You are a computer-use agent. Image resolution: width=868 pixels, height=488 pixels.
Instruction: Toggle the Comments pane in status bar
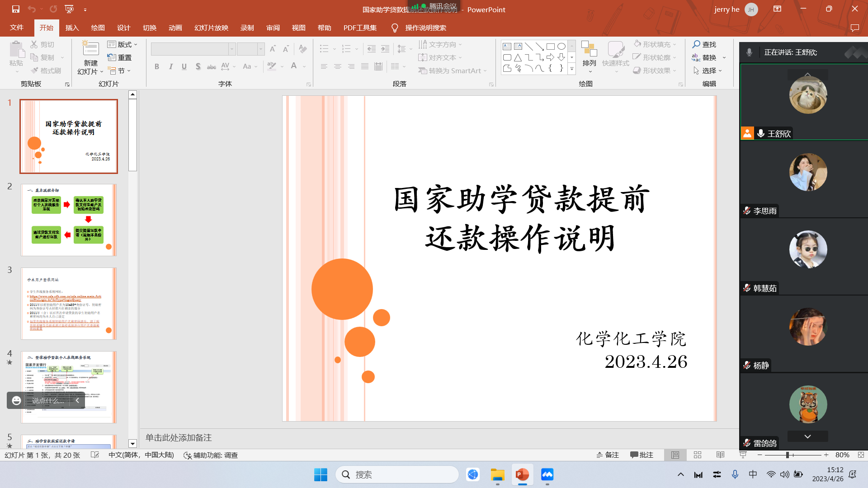pos(642,455)
